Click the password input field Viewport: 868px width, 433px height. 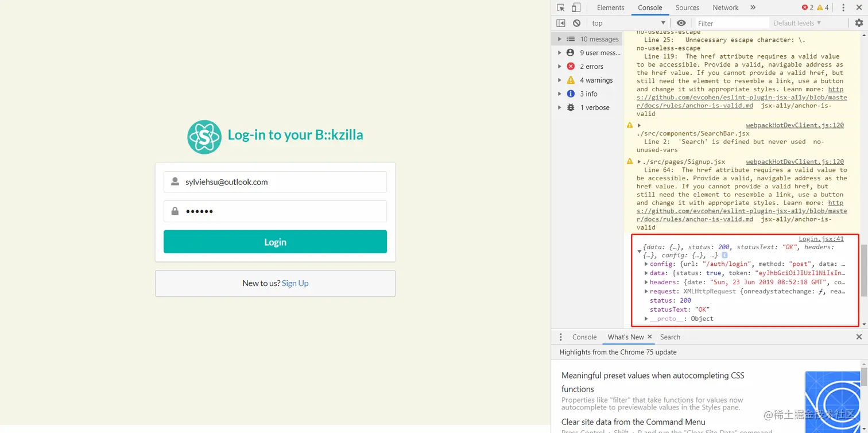275,211
